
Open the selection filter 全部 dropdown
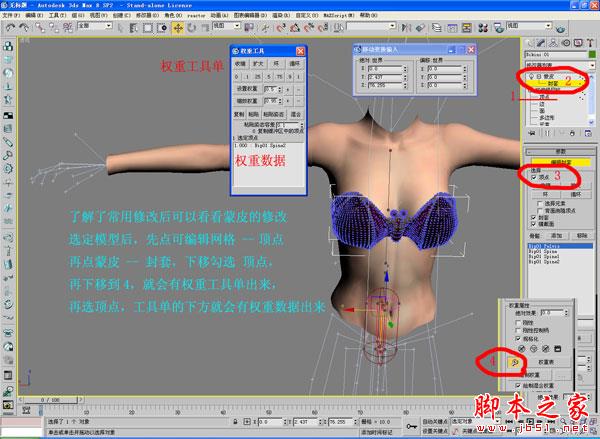pos(95,25)
